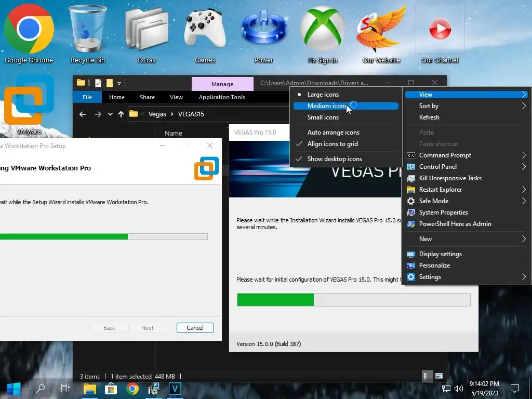This screenshot has height=399, width=532.
Task: Click the PowerShell Here as Admin icon
Action: 411,224
